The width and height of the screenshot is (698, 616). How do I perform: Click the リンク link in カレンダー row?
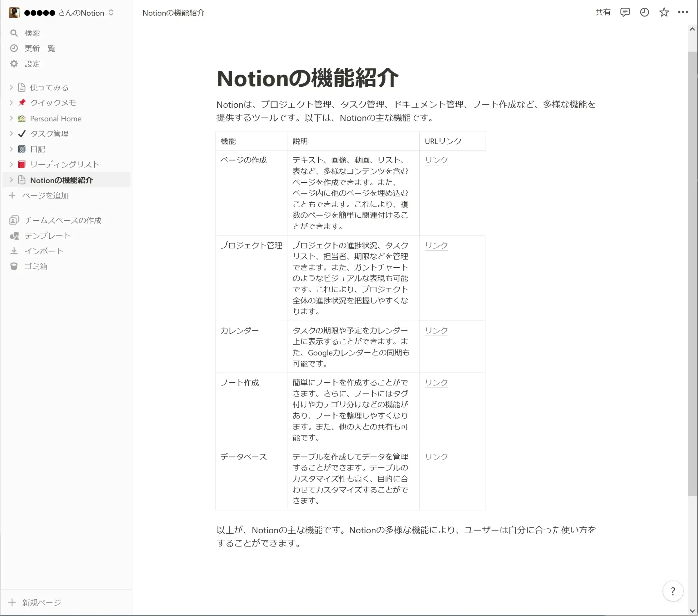(x=437, y=330)
